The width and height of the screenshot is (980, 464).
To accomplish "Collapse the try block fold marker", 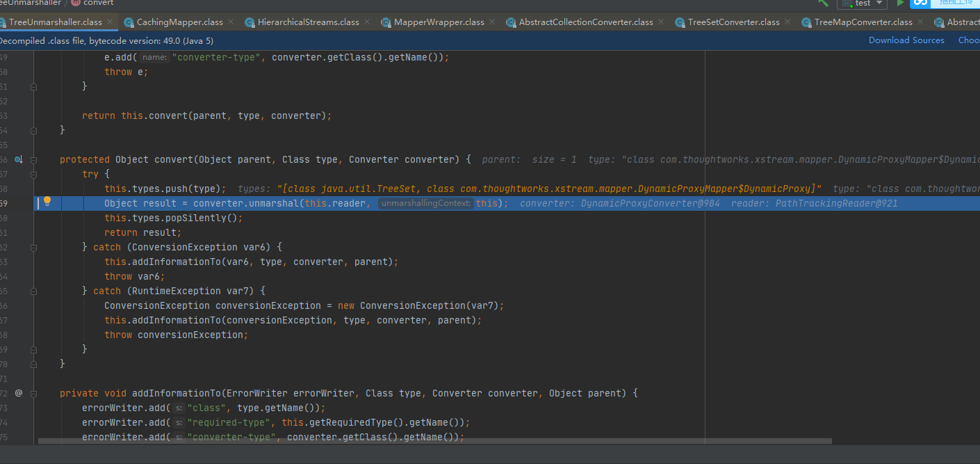I will pos(33,174).
